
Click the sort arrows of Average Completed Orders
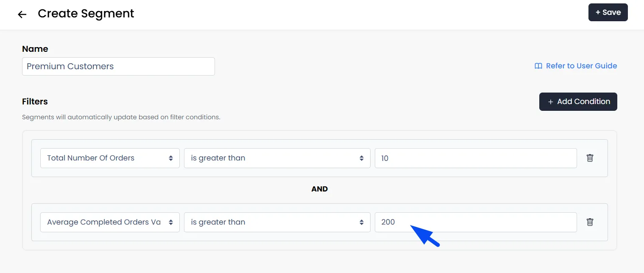point(171,222)
